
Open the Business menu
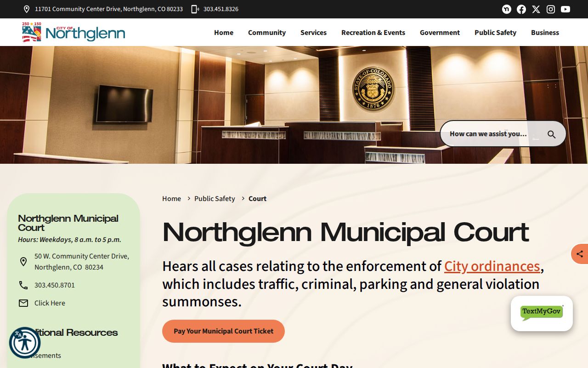545,33
